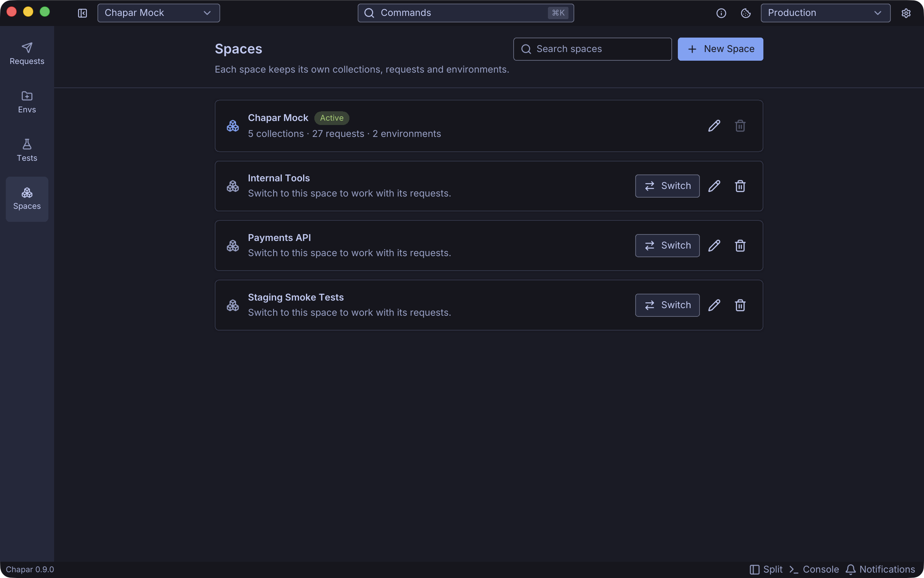This screenshot has height=578, width=924.
Task: Focus the Search spaces field
Action: point(592,49)
